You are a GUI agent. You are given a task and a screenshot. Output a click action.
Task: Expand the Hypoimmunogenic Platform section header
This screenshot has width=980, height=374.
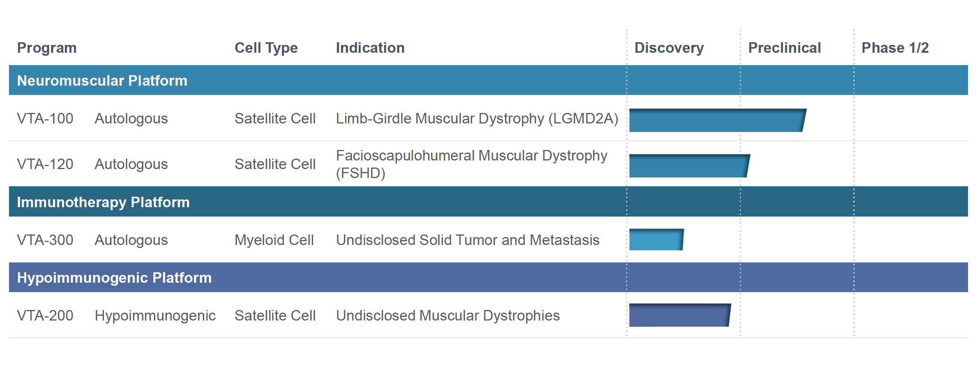click(x=114, y=278)
